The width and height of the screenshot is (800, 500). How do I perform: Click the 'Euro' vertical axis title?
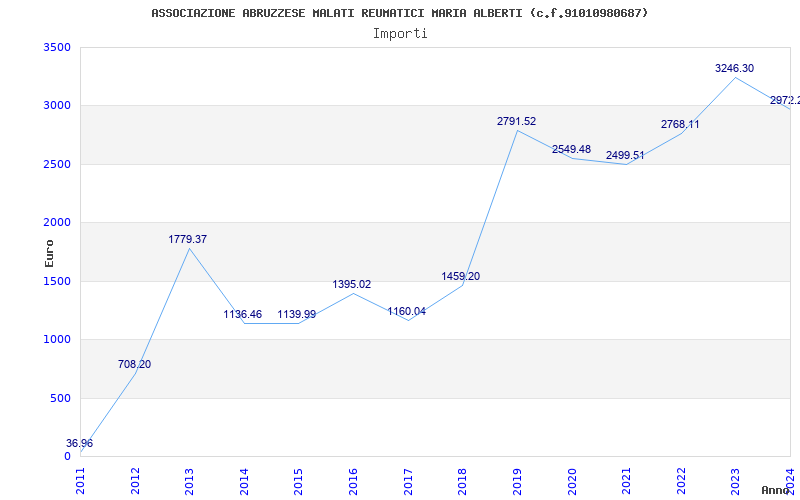pos(49,253)
